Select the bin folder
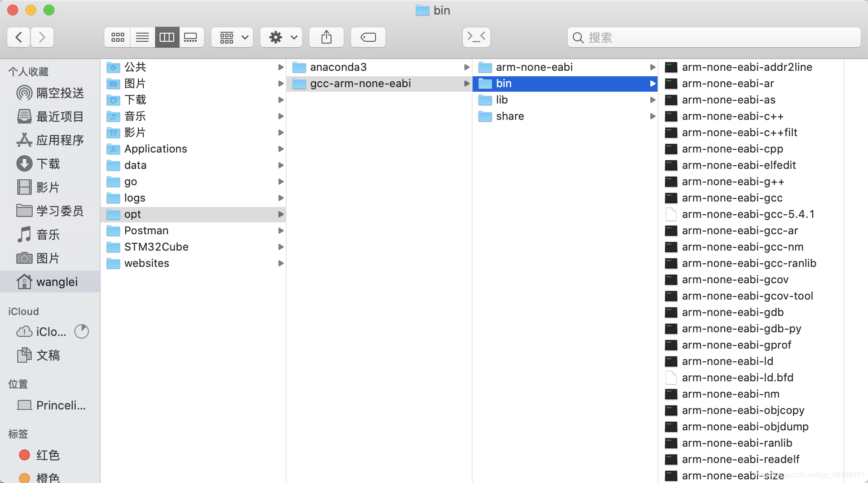868x483 pixels. pos(565,84)
